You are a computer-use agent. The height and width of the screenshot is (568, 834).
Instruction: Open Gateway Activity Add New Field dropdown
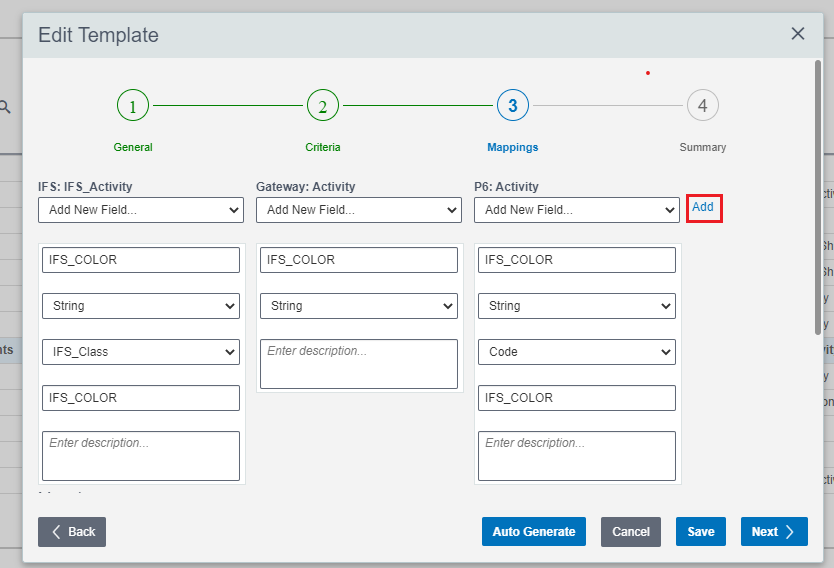(x=358, y=210)
